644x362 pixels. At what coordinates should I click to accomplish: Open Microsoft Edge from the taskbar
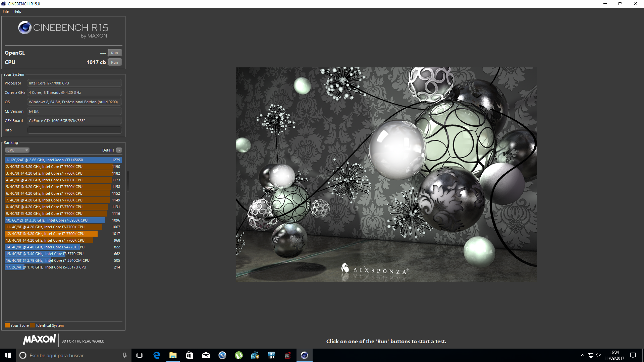pyautogui.click(x=157, y=355)
